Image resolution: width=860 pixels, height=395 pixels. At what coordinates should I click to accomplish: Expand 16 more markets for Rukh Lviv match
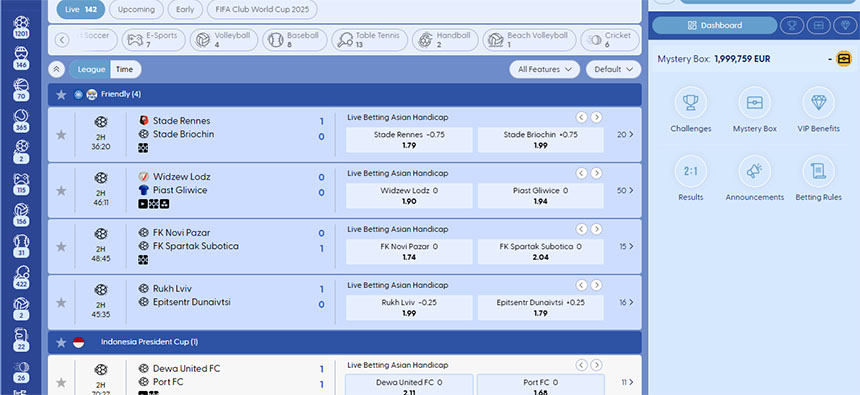[x=626, y=302]
